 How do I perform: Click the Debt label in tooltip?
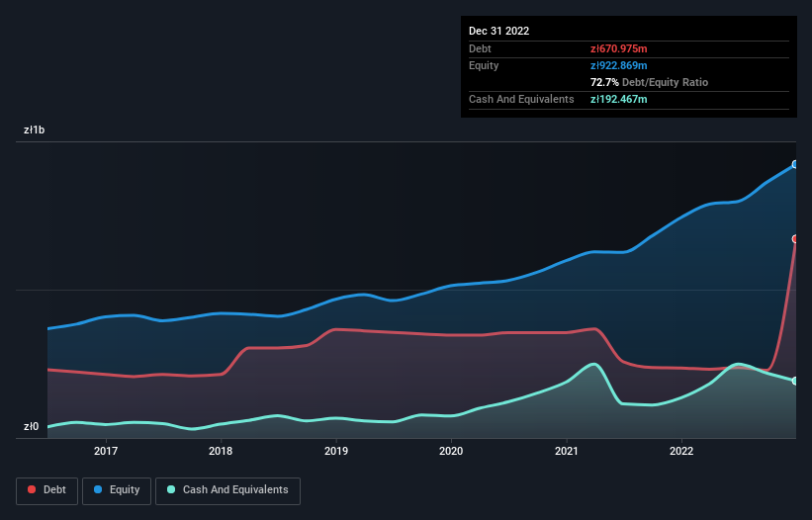tap(480, 48)
